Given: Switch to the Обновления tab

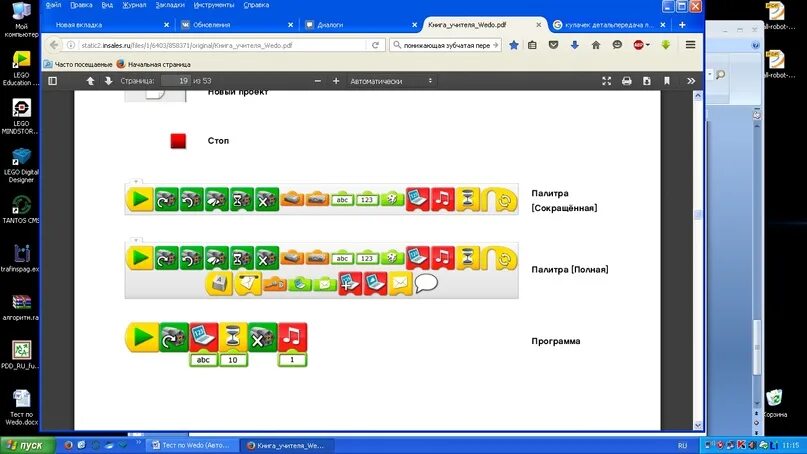Looking at the screenshot, I should tap(236, 25).
